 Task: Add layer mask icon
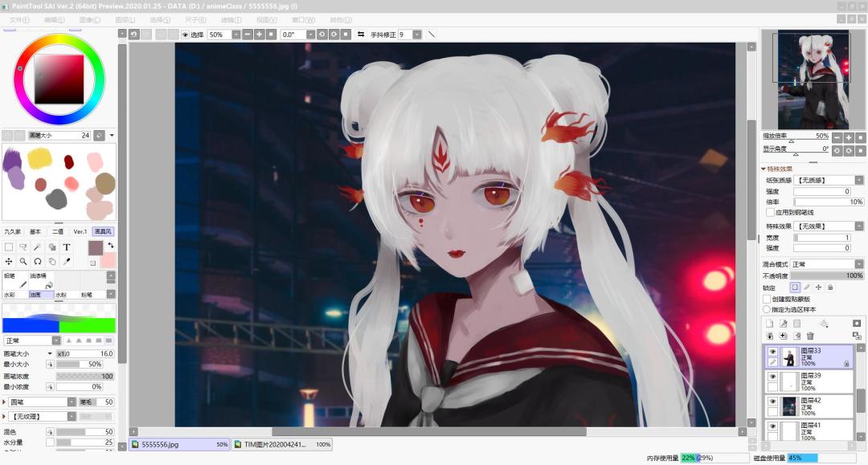[x=857, y=324]
